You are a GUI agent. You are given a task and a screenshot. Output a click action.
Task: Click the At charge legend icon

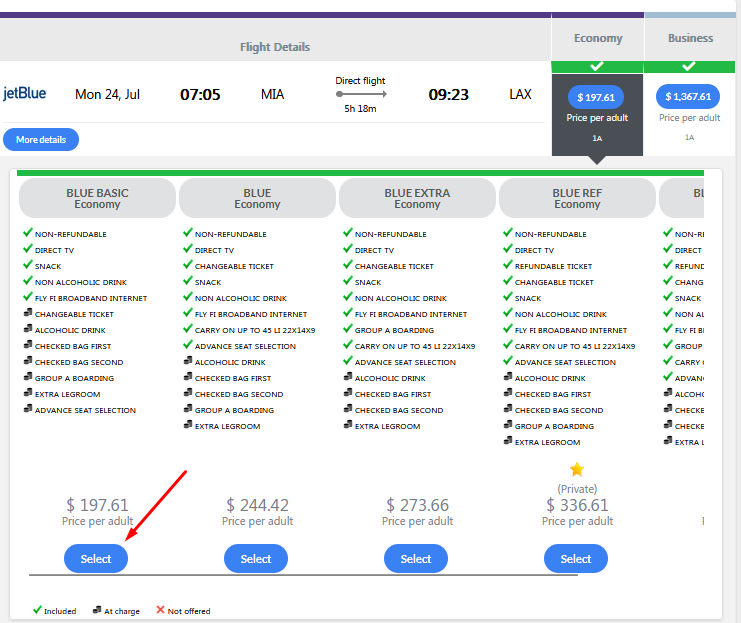(x=97, y=610)
